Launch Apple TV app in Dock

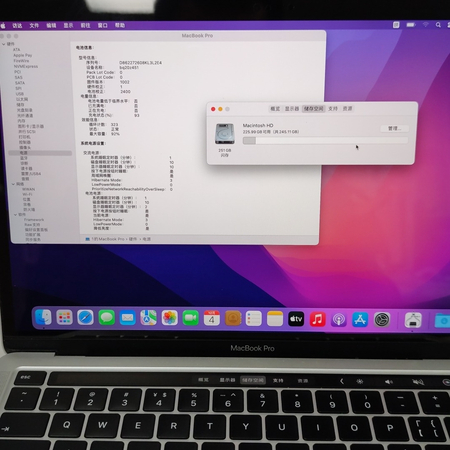coord(296,319)
